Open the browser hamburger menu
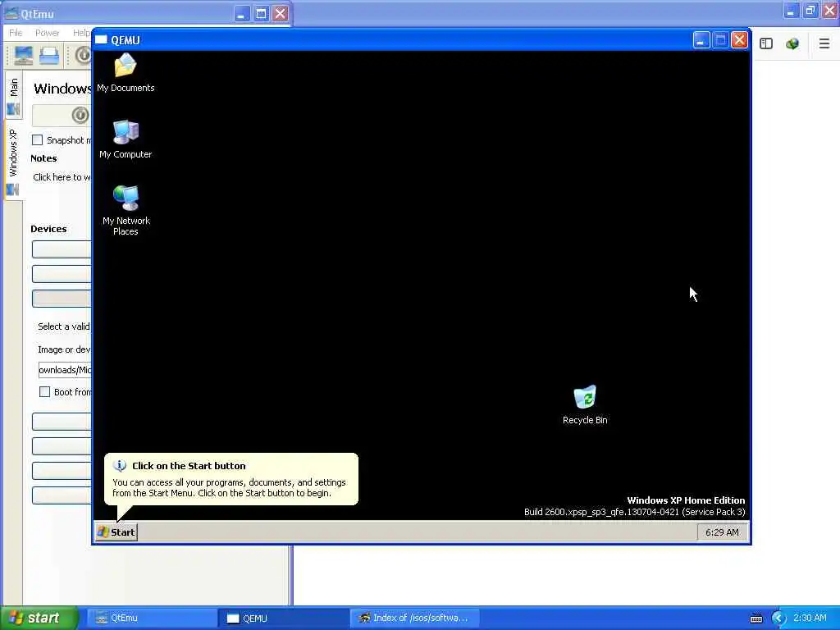 click(824, 43)
